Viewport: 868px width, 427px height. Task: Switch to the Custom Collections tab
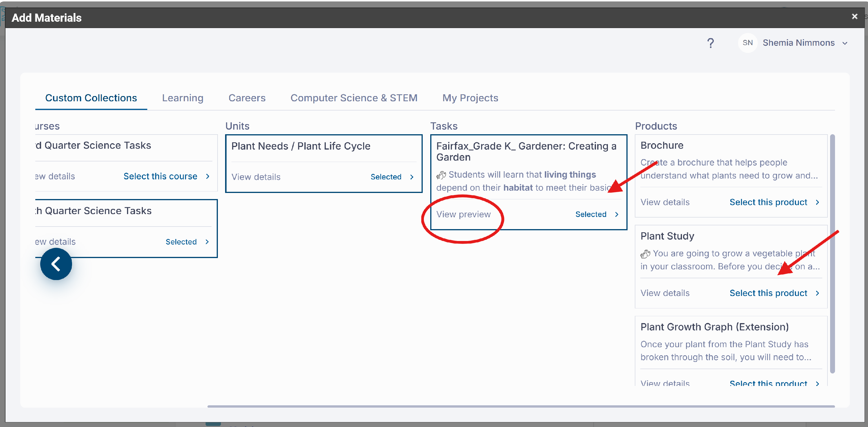pos(91,98)
